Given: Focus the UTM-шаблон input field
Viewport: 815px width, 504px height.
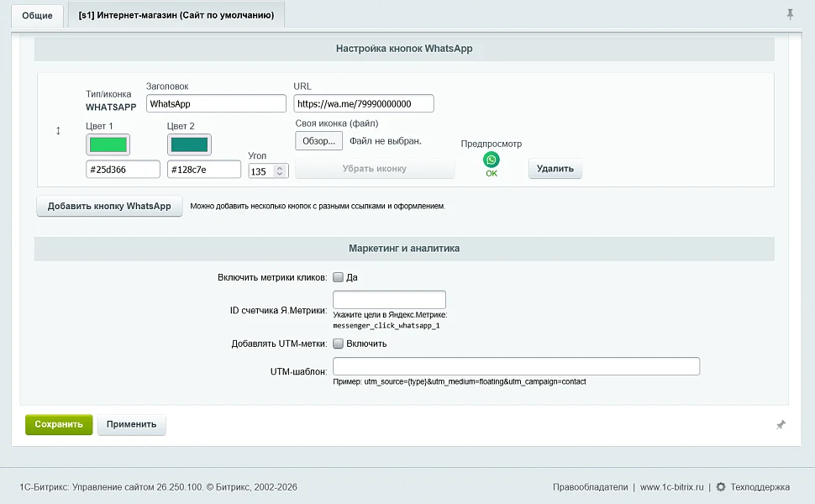Looking at the screenshot, I should click(x=516, y=366).
